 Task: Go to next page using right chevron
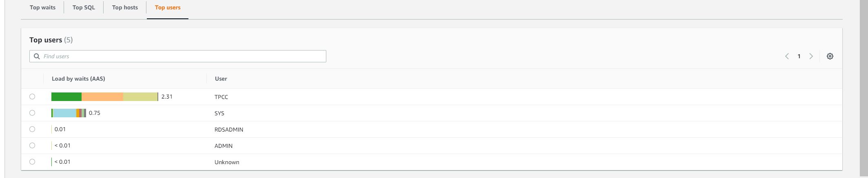[x=811, y=56]
